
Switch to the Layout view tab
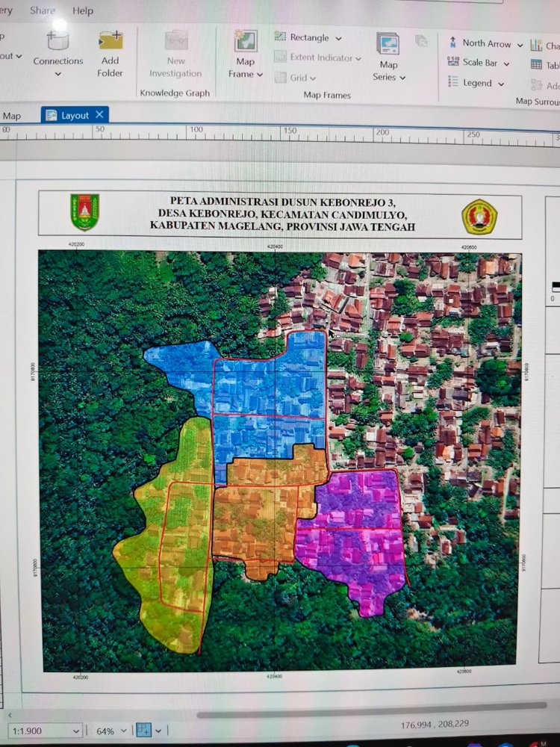75,115
